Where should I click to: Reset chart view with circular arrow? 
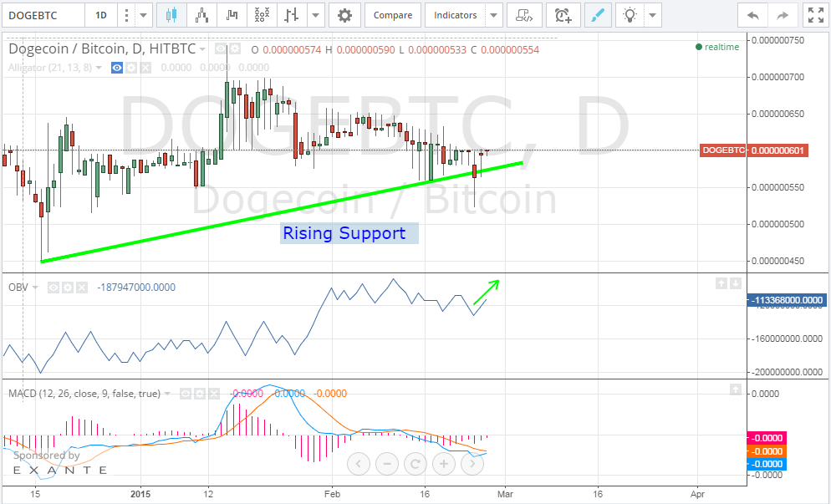[415, 464]
